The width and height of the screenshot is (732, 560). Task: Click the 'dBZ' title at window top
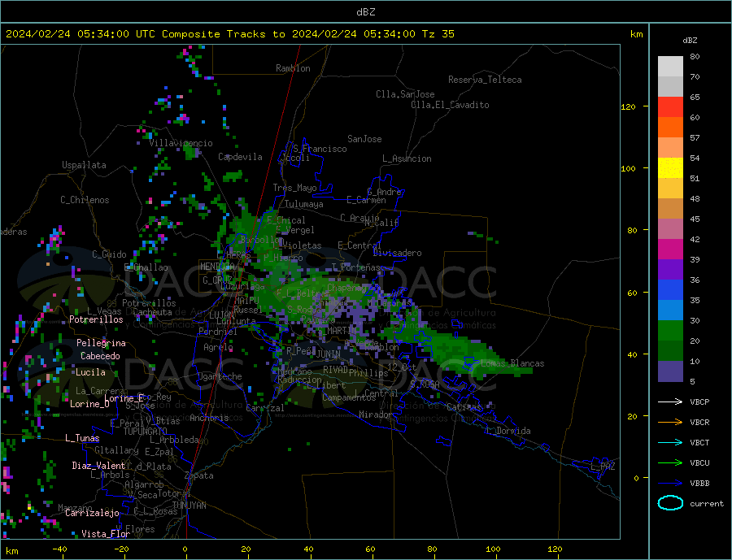[x=365, y=12]
